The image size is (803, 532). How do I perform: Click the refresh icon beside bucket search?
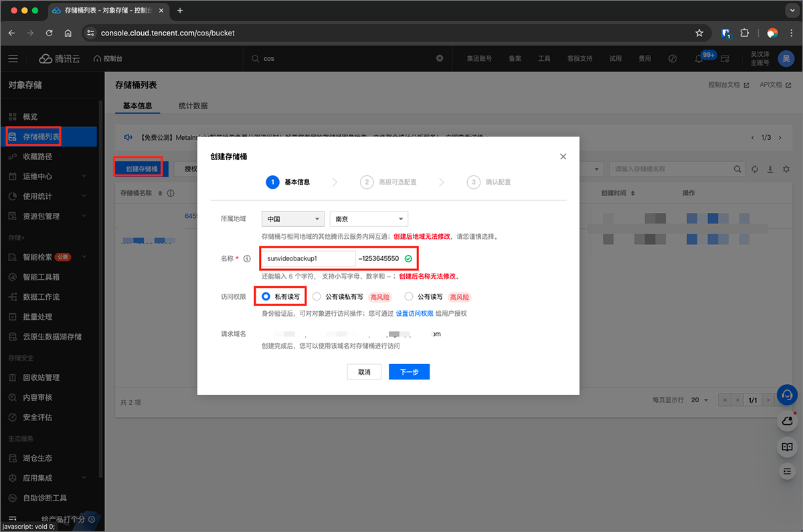(755, 169)
